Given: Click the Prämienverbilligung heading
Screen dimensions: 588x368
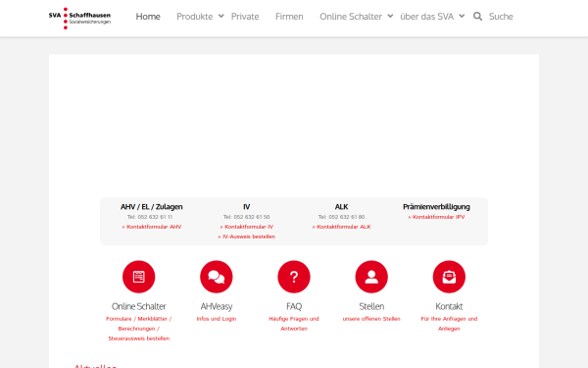Looking at the screenshot, I should 436,207.
